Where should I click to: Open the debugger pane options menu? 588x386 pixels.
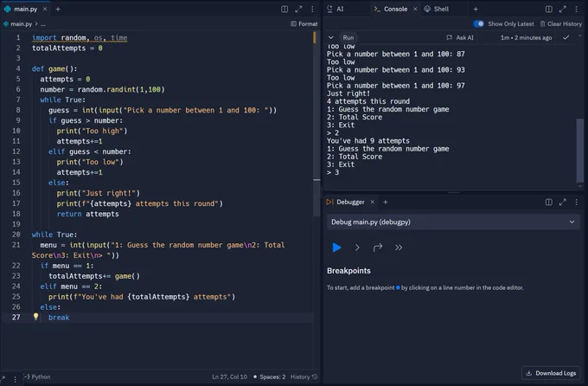pyautogui.click(x=577, y=202)
